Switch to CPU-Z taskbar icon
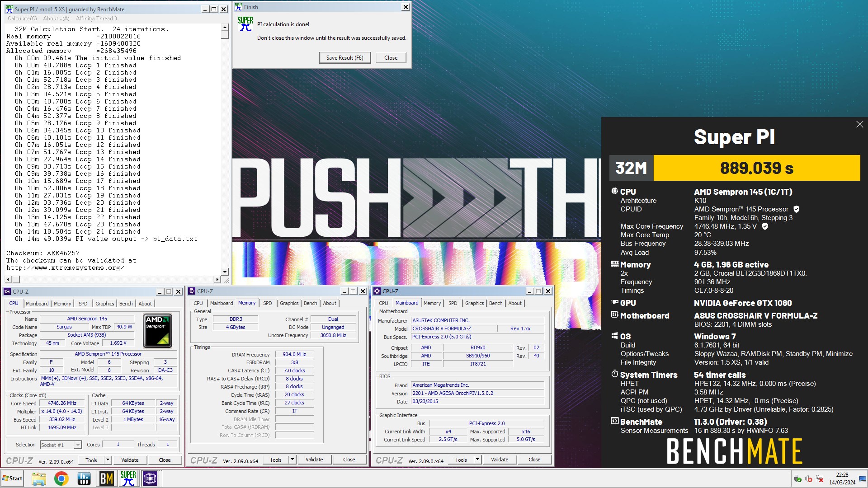The width and height of the screenshot is (868, 488). (x=150, y=479)
